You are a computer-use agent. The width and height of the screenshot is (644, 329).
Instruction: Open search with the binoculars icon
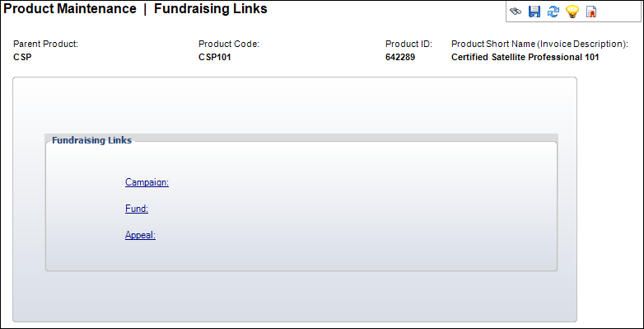click(x=516, y=12)
